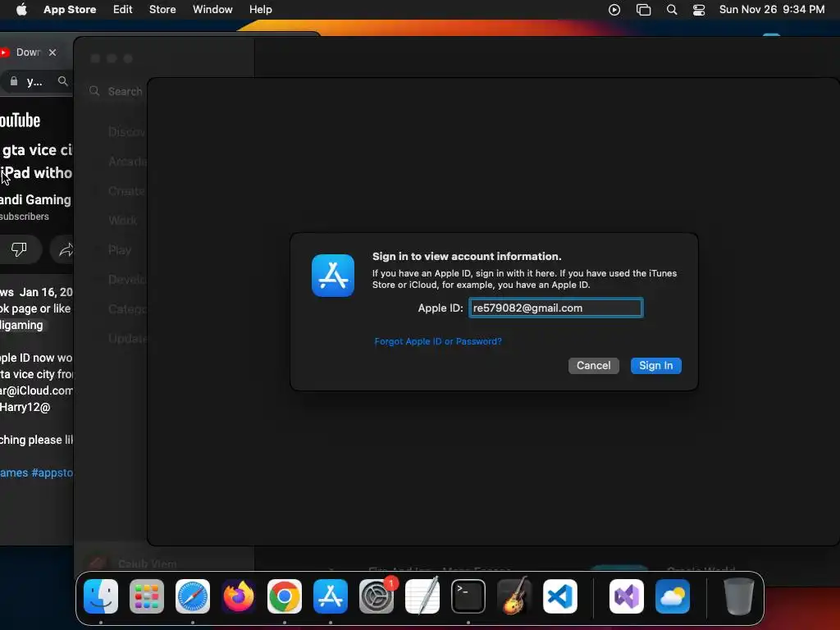Click the App Store icon in dialog

[333, 276]
